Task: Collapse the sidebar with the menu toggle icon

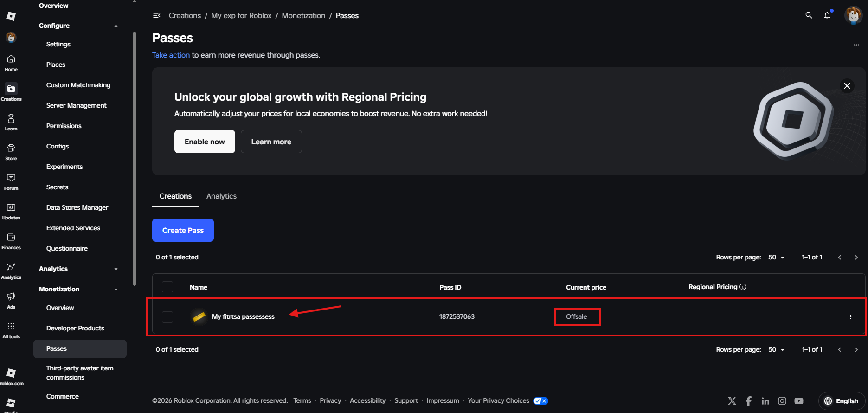Action: click(x=157, y=15)
